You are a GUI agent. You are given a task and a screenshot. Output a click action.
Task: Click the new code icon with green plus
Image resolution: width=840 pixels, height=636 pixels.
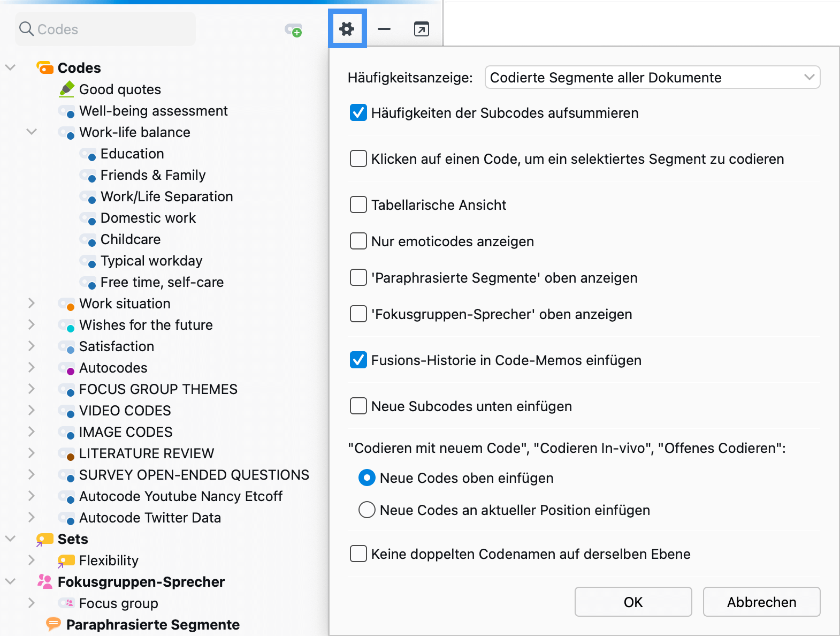[293, 30]
